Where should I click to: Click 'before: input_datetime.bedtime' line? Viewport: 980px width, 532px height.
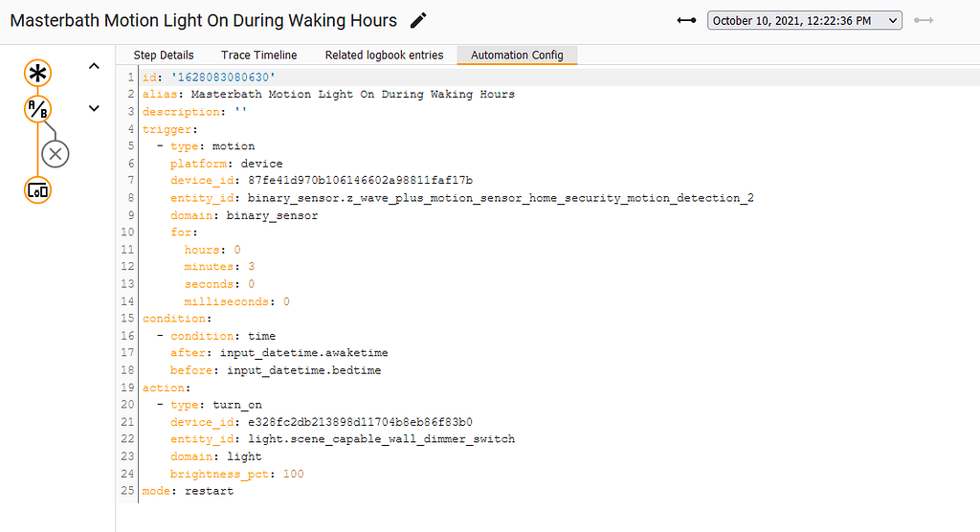276,370
